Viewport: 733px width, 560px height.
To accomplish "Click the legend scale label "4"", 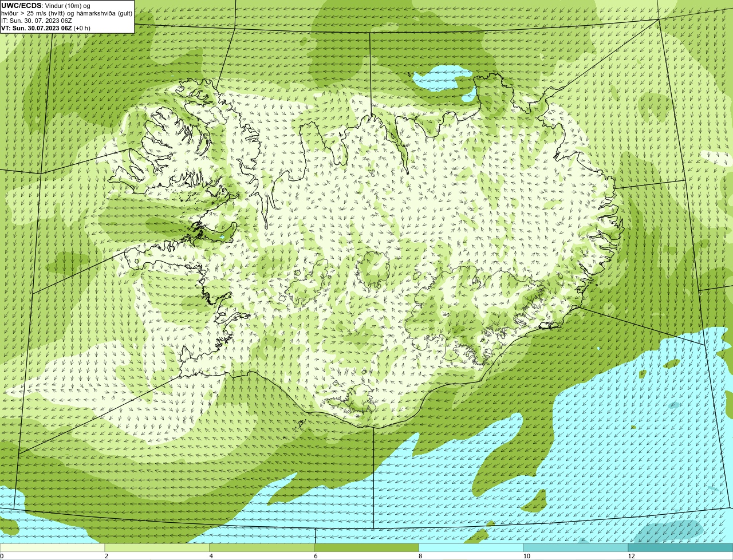I will [211, 556].
